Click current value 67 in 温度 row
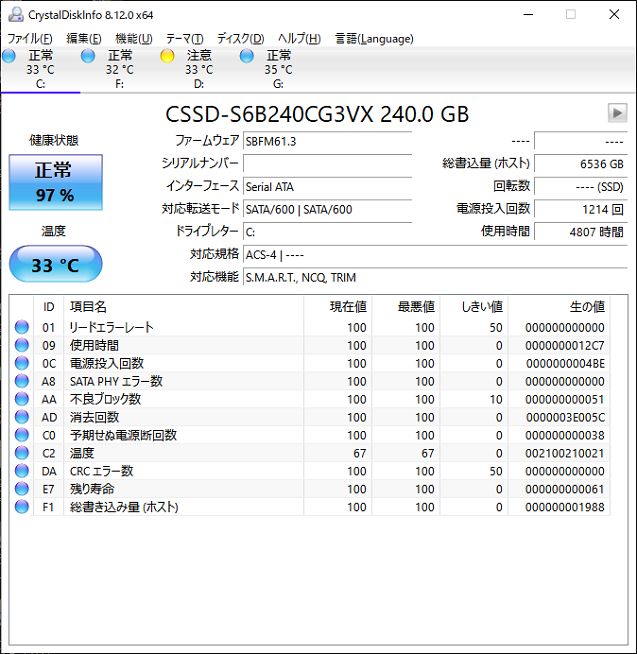The width and height of the screenshot is (637, 654). pyautogui.click(x=360, y=453)
